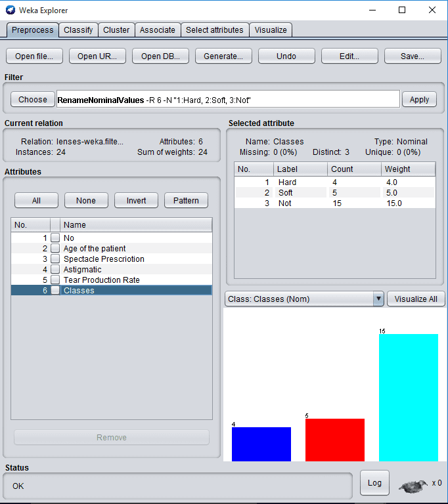
Task: Tick the Age of the patient checkbox
Action: click(55, 249)
